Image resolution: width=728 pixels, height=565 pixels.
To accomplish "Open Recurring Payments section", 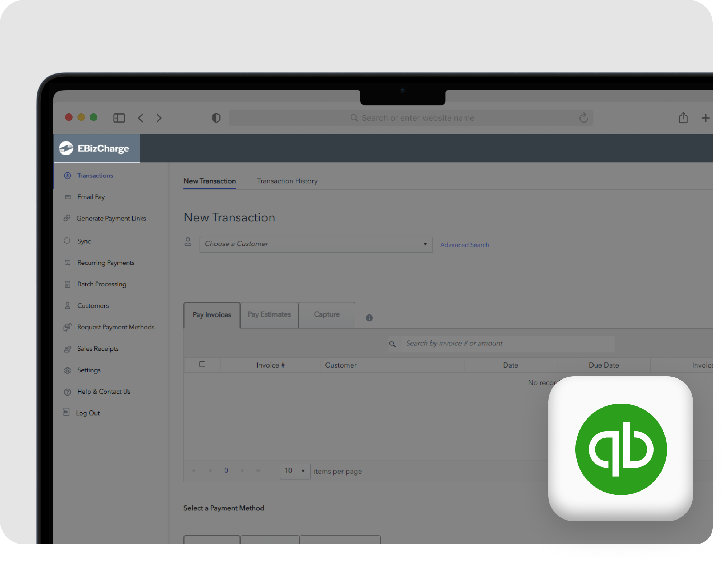I will [x=106, y=263].
